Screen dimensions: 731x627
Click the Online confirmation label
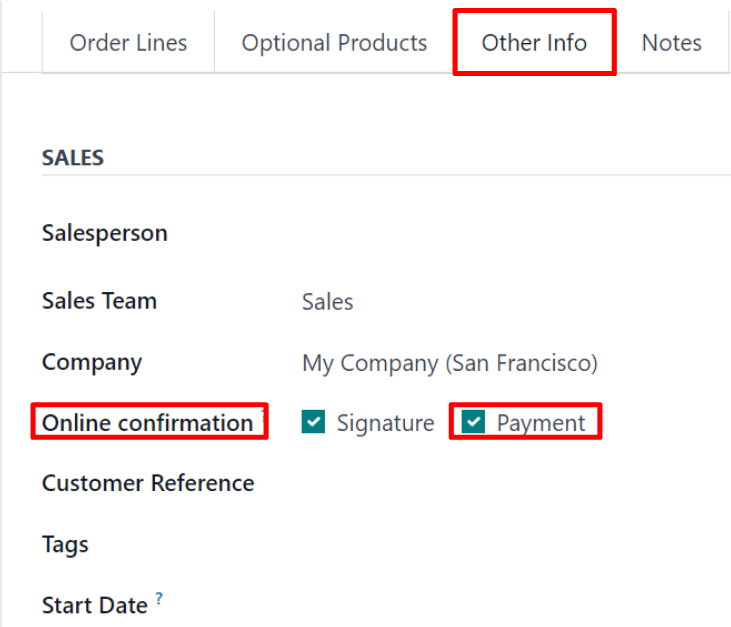click(x=147, y=423)
